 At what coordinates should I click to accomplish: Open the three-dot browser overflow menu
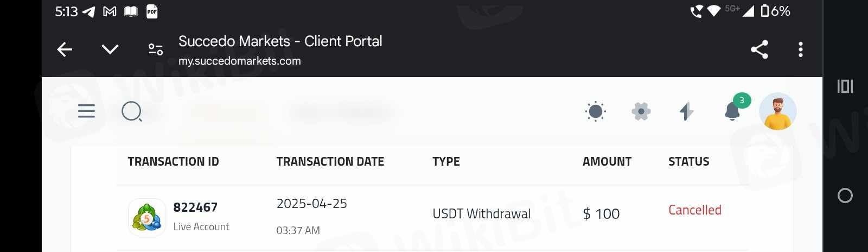coord(801,49)
